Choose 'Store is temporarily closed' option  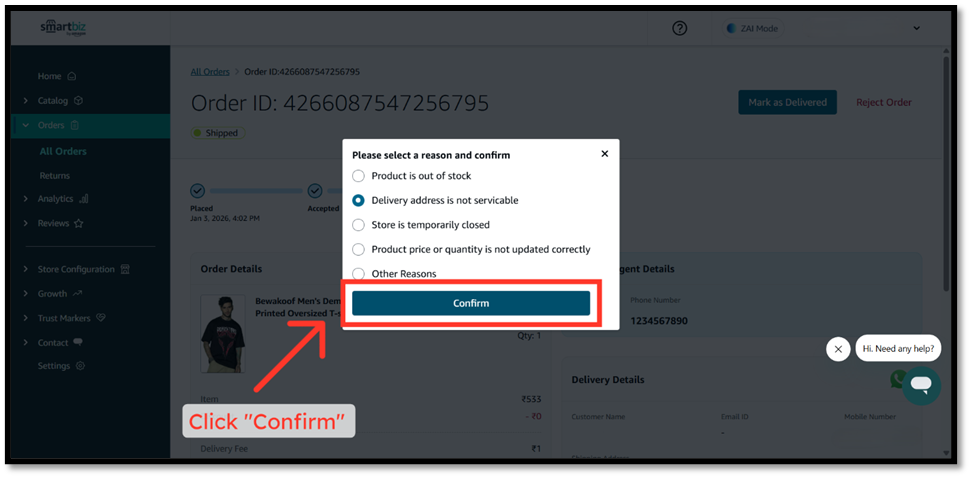[x=359, y=225]
